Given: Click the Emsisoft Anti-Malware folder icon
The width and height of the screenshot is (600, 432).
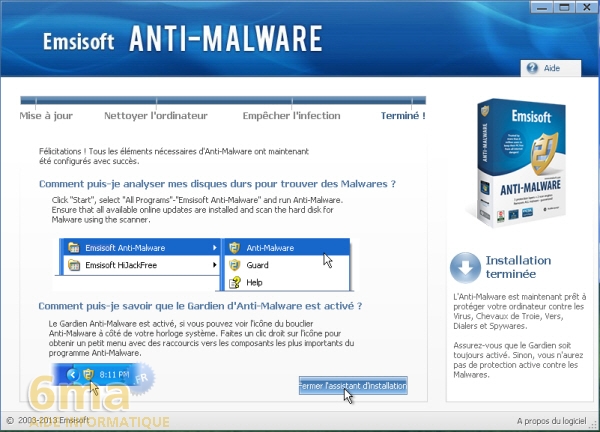Looking at the screenshot, I should coord(73,248).
